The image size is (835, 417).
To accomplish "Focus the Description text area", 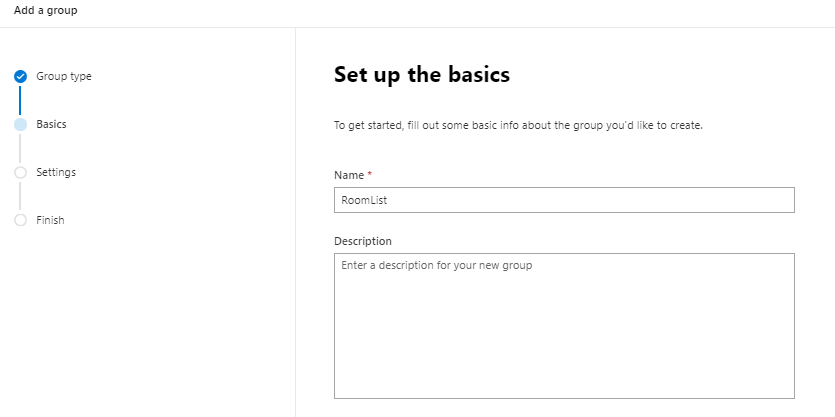I will pos(564,326).
